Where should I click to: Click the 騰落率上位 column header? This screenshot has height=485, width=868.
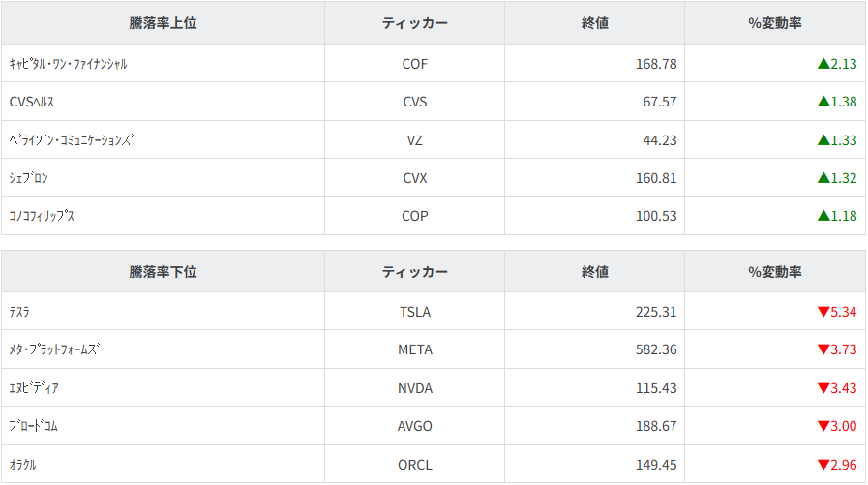click(x=163, y=23)
